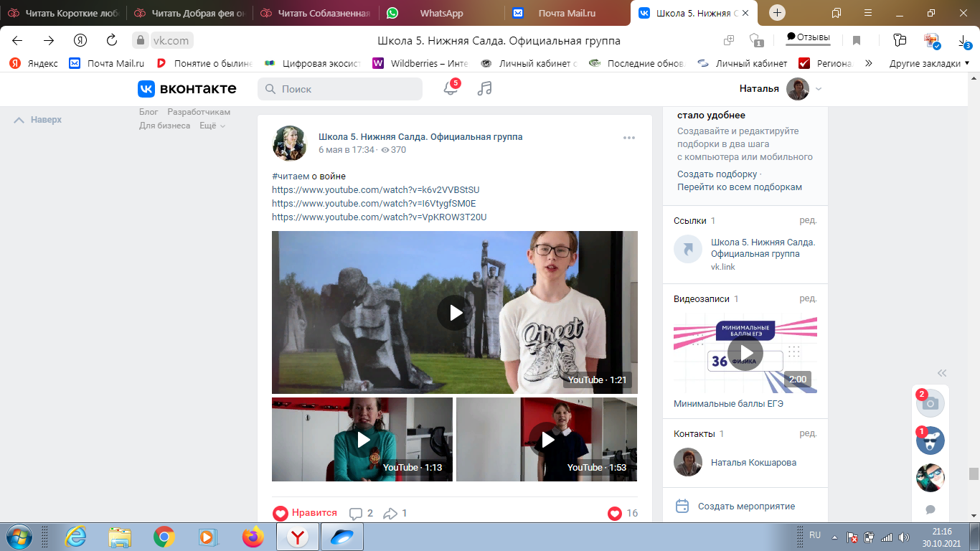Bookmark the page icon

[x=857, y=41]
